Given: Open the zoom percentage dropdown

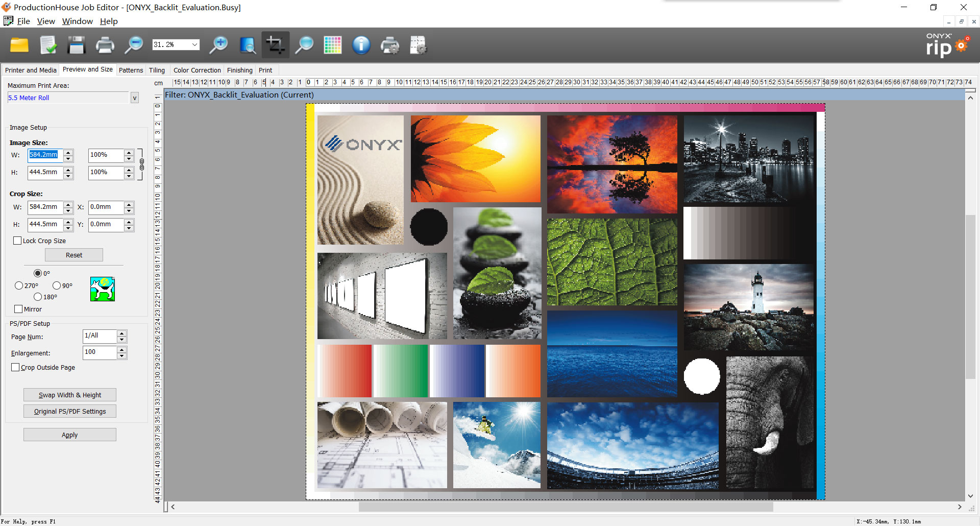Looking at the screenshot, I should click(194, 45).
